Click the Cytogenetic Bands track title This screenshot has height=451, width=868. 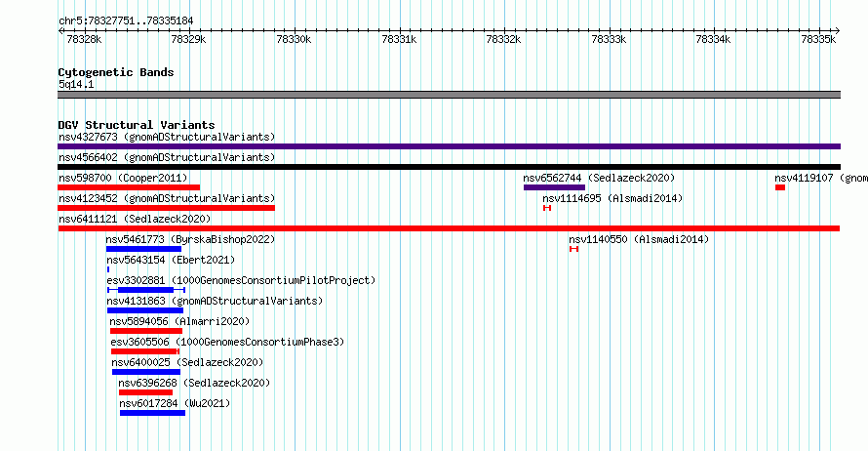tap(116, 72)
